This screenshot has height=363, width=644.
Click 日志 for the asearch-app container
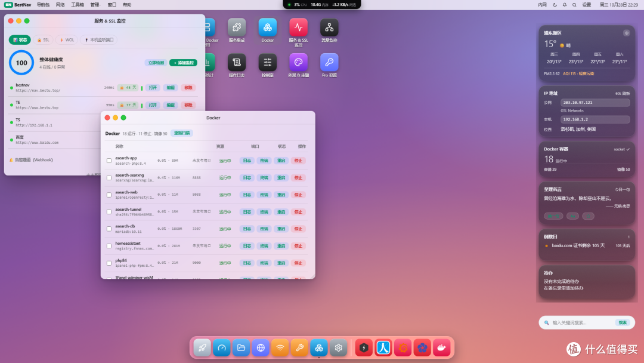(247, 161)
